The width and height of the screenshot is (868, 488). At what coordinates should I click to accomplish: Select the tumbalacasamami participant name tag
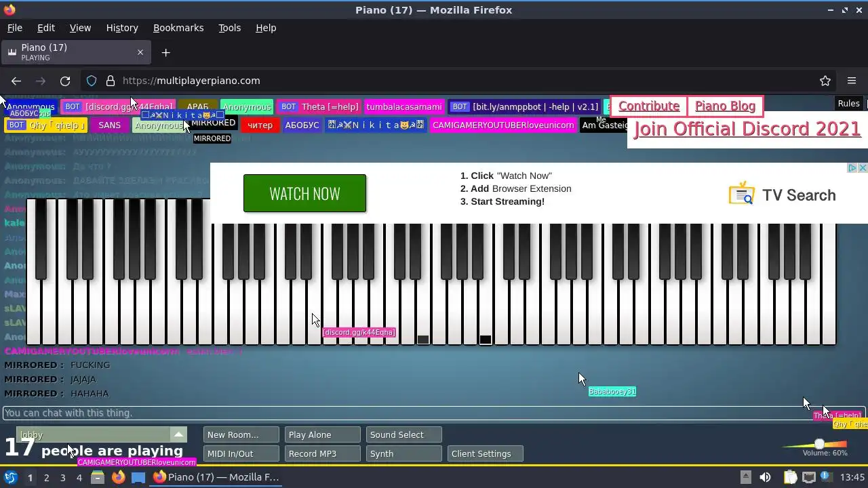point(403,107)
